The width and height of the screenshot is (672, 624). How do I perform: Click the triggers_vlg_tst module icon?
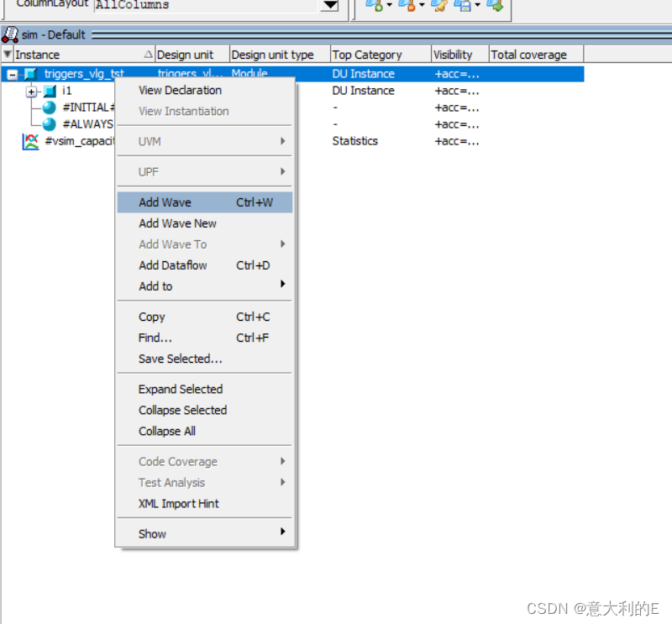(30, 74)
